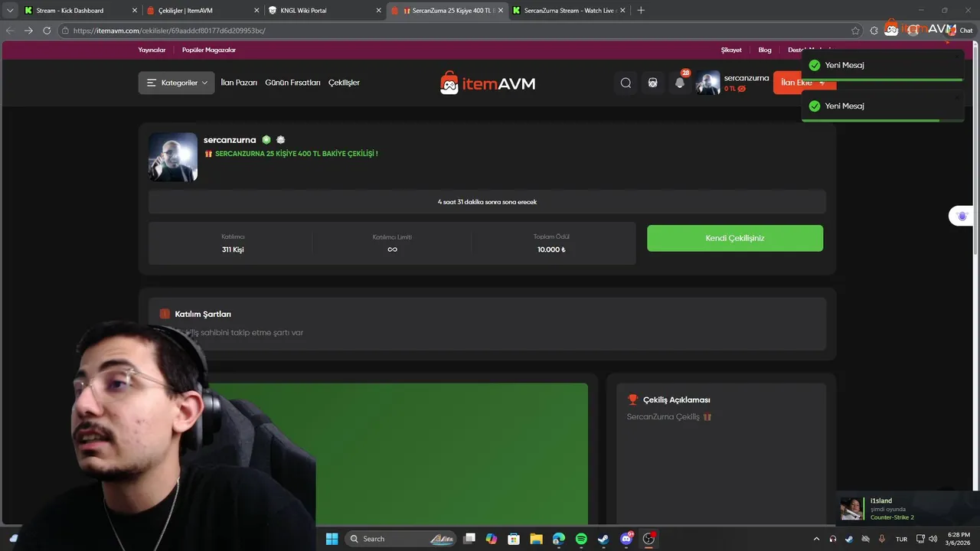Open the volume icon in system tray
980x551 pixels.
(x=933, y=539)
